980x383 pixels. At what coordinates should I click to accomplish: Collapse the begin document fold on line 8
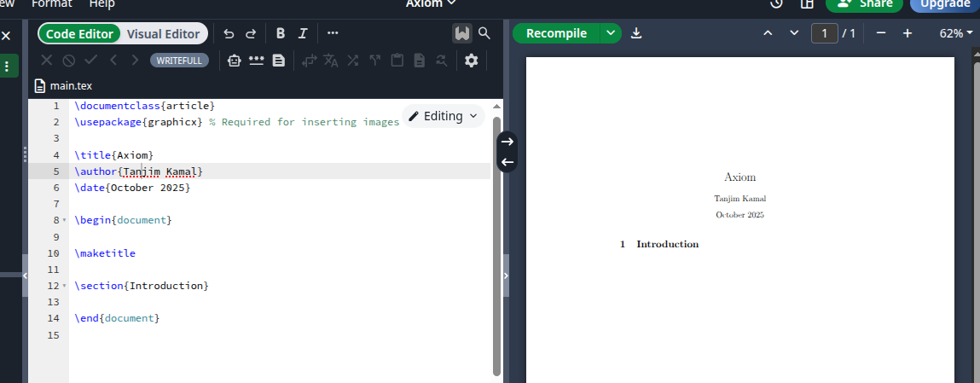[x=64, y=221]
